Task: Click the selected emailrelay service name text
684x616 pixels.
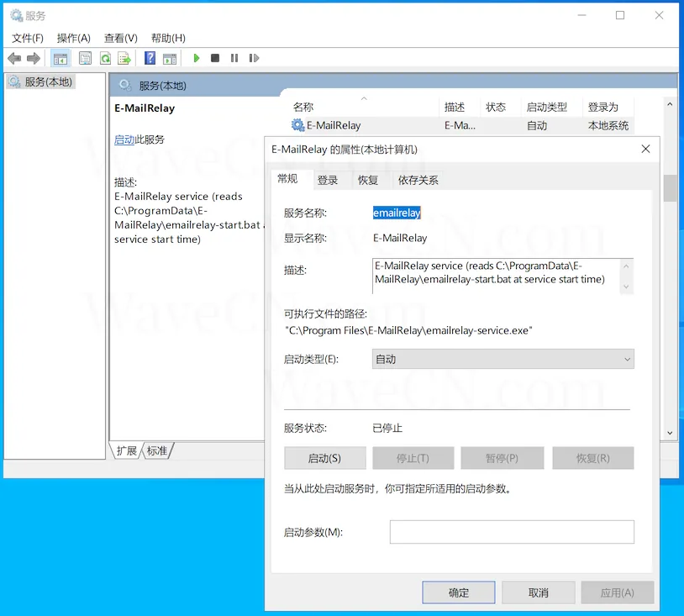Action: coord(397,213)
